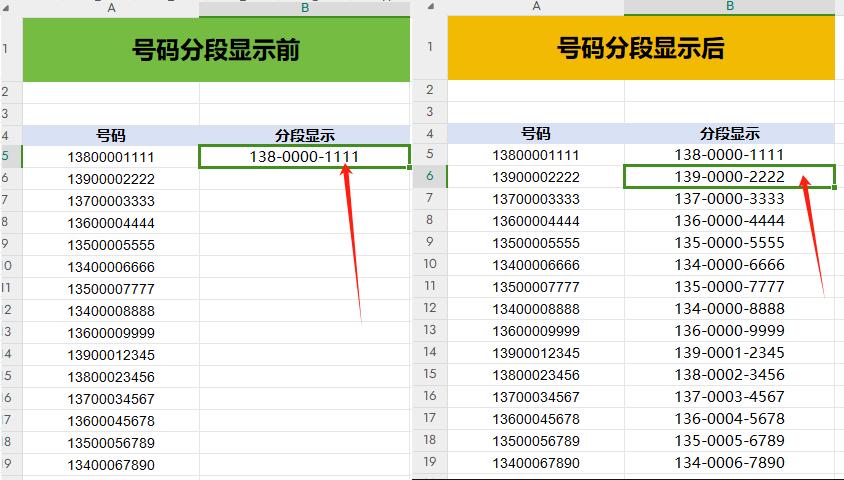Click cell 136-0004-5678

tap(730, 419)
